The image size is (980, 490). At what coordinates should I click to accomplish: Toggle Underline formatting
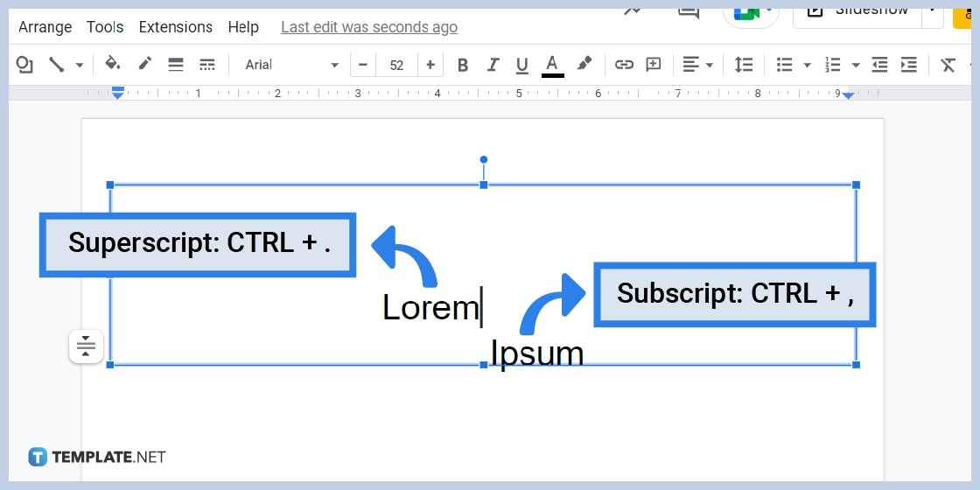522,65
